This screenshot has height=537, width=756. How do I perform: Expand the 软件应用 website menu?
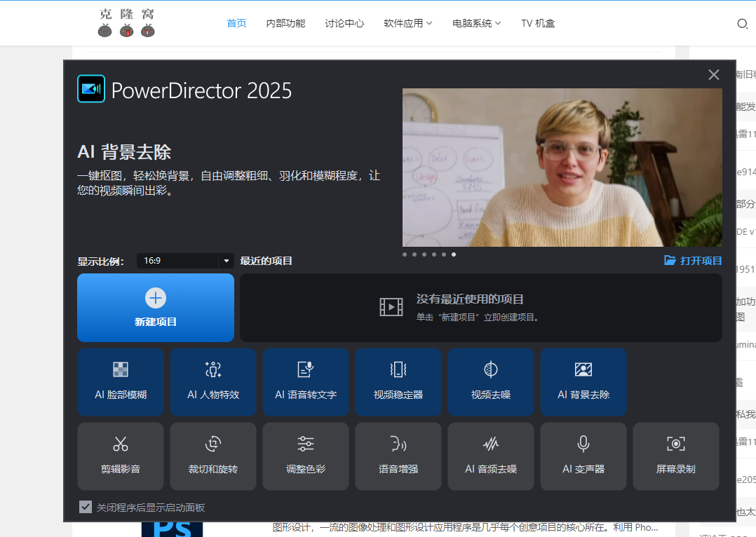click(408, 23)
